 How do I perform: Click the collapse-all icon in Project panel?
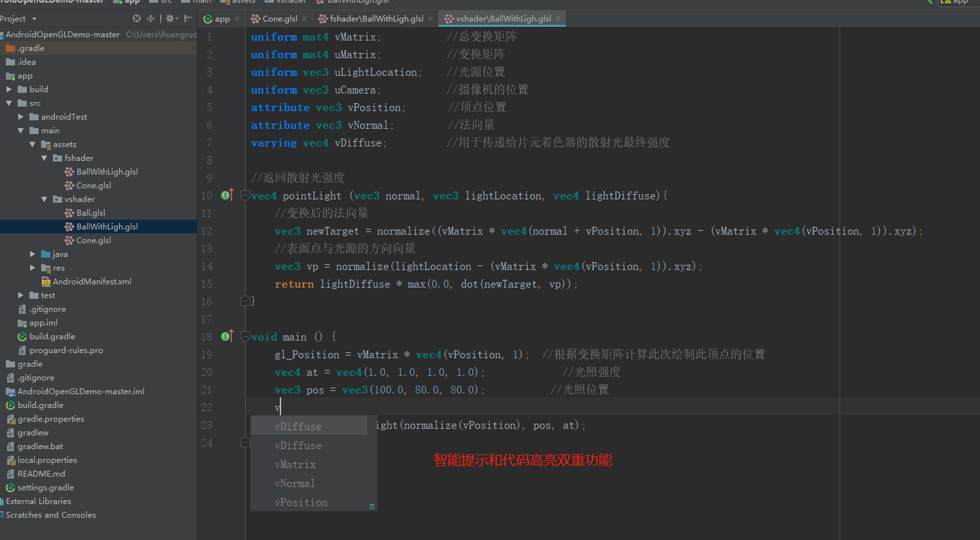(x=151, y=20)
